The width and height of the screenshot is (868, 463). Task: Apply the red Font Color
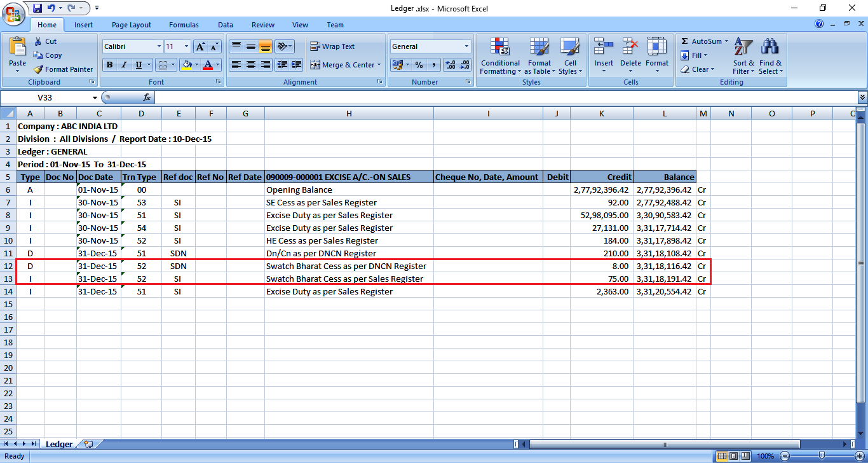click(208, 65)
